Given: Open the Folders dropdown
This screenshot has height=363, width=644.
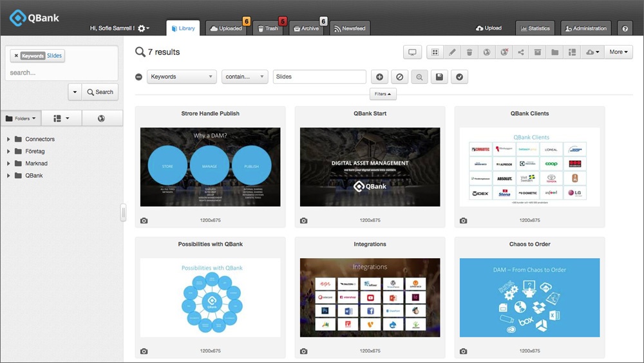Looking at the screenshot, I should click(21, 118).
